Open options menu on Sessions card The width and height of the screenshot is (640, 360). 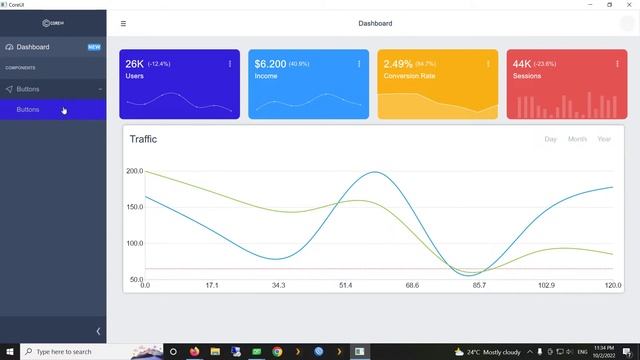617,64
